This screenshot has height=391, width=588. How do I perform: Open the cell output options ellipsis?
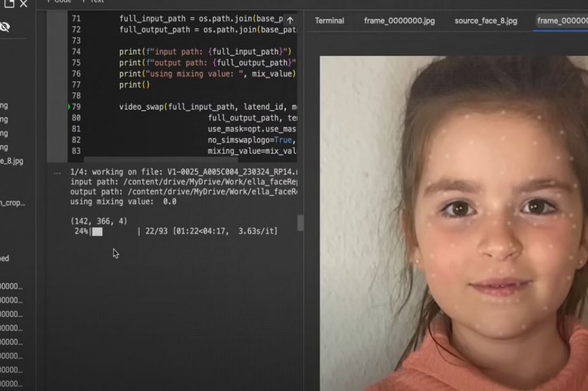tap(57, 173)
